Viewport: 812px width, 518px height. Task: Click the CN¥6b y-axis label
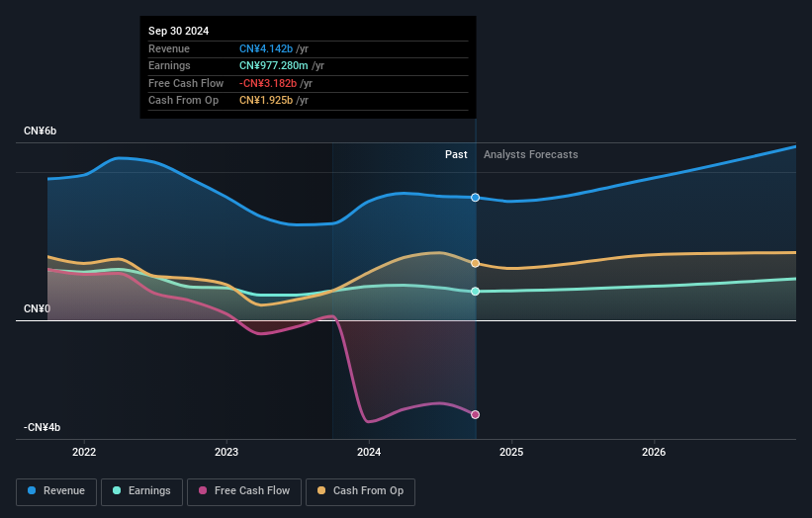[x=40, y=130]
